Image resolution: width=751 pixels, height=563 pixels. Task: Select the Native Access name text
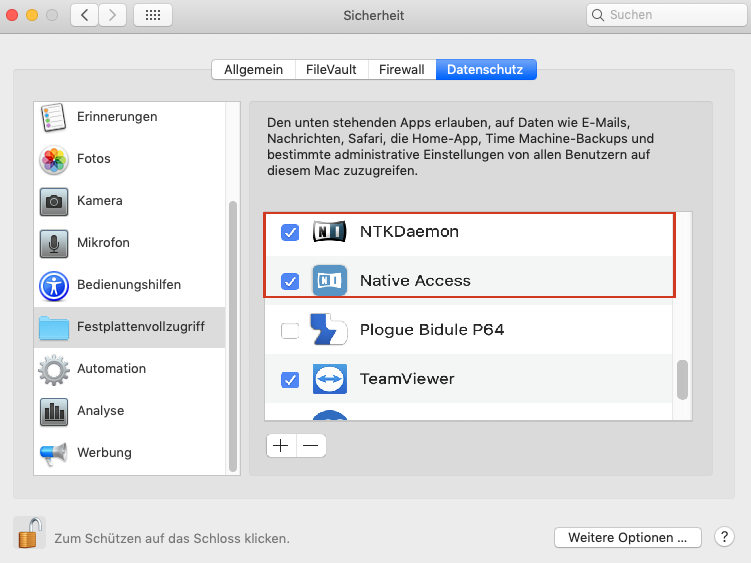[x=415, y=281]
